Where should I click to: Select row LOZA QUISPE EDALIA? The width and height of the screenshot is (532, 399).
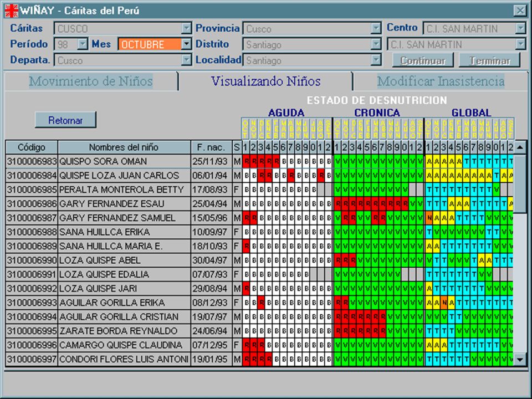pyautogui.click(x=259, y=274)
